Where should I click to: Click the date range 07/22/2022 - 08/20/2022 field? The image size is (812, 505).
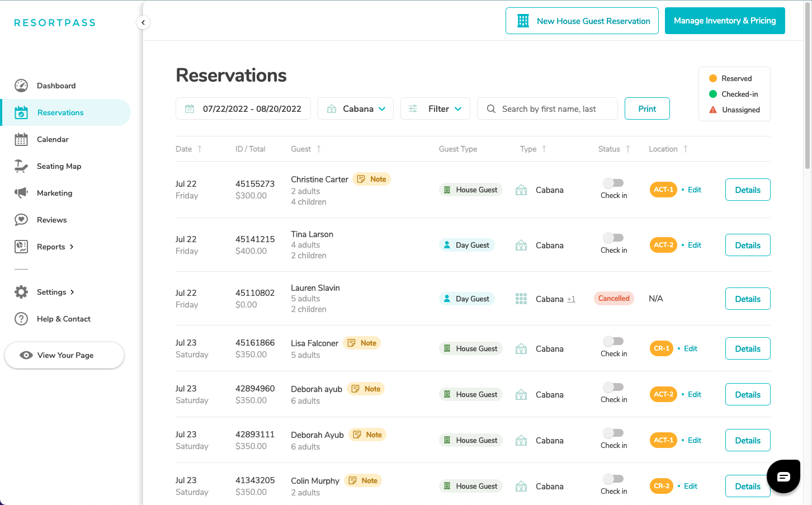pyautogui.click(x=243, y=108)
